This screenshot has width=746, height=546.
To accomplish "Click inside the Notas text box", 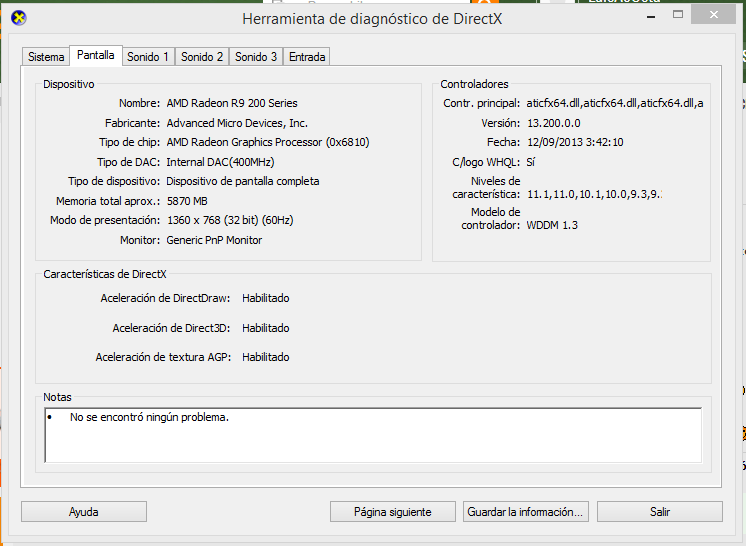I will [373, 435].
